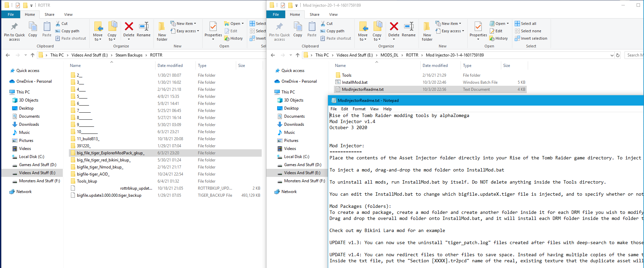Click Rename icon in Mod Injector window
The width and height of the screenshot is (644, 268).
coord(409,27)
